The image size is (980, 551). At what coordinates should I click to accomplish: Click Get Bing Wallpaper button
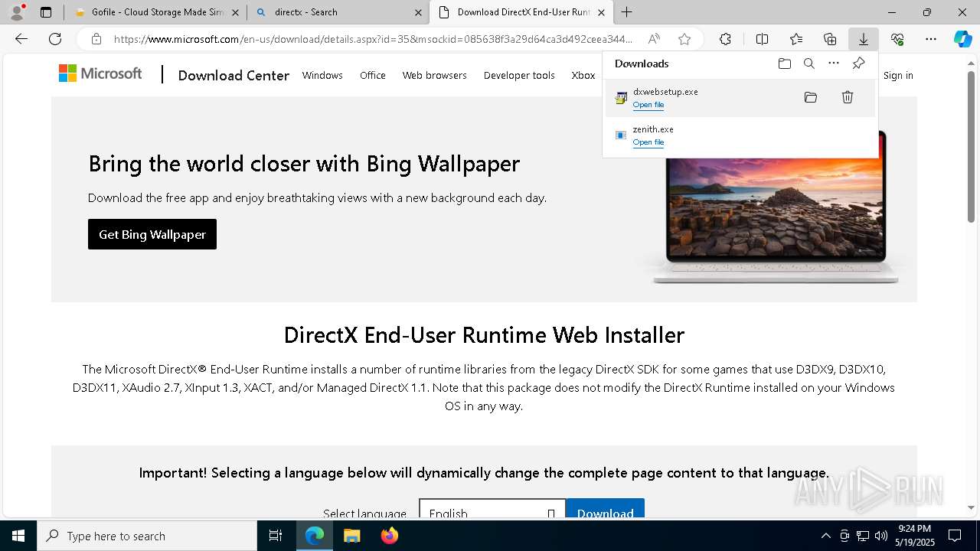click(152, 234)
